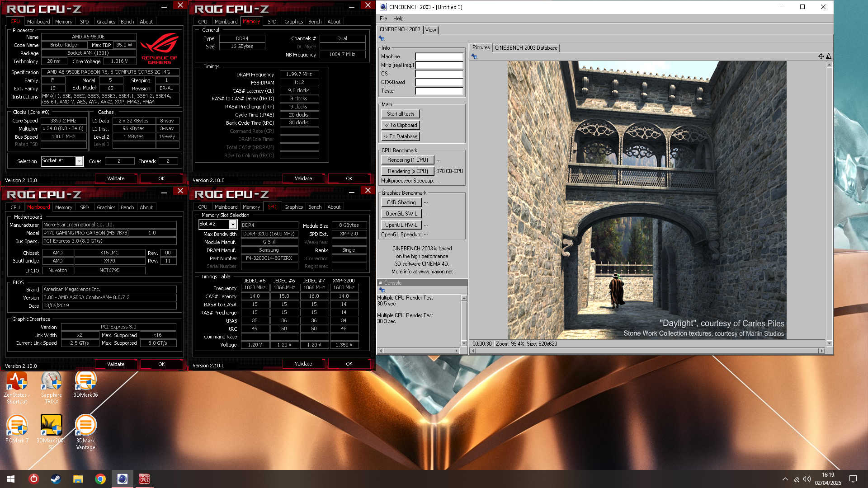Viewport: 868px width, 488px height.
Task: Select the Pictures tab
Action: tap(481, 47)
